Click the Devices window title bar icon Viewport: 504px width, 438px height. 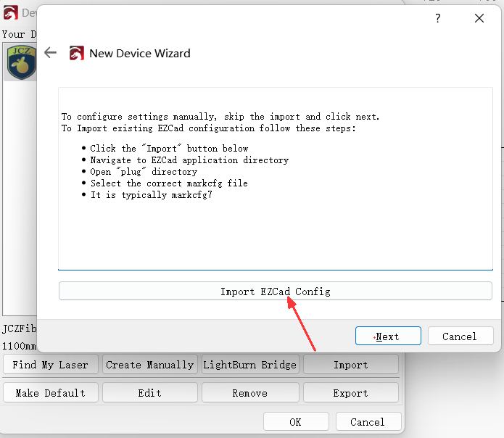click(11, 13)
